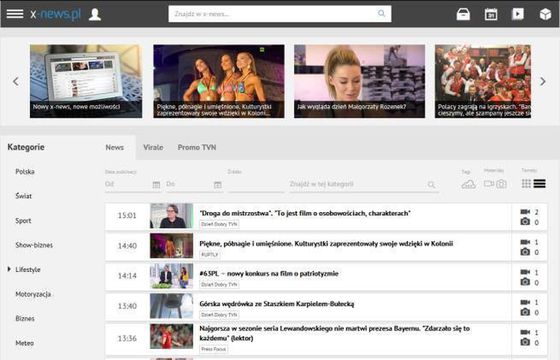Click the category search magnifier icon
Viewport: 560px width, 360px height.
[x=431, y=185]
